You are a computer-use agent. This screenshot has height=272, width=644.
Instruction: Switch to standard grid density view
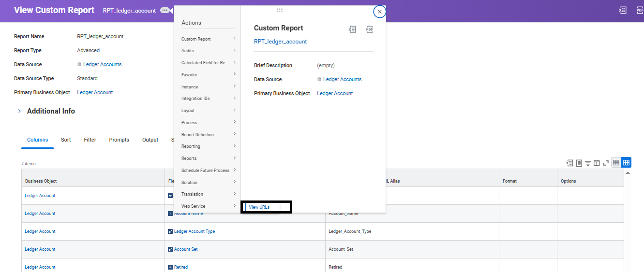pyautogui.click(x=626, y=163)
